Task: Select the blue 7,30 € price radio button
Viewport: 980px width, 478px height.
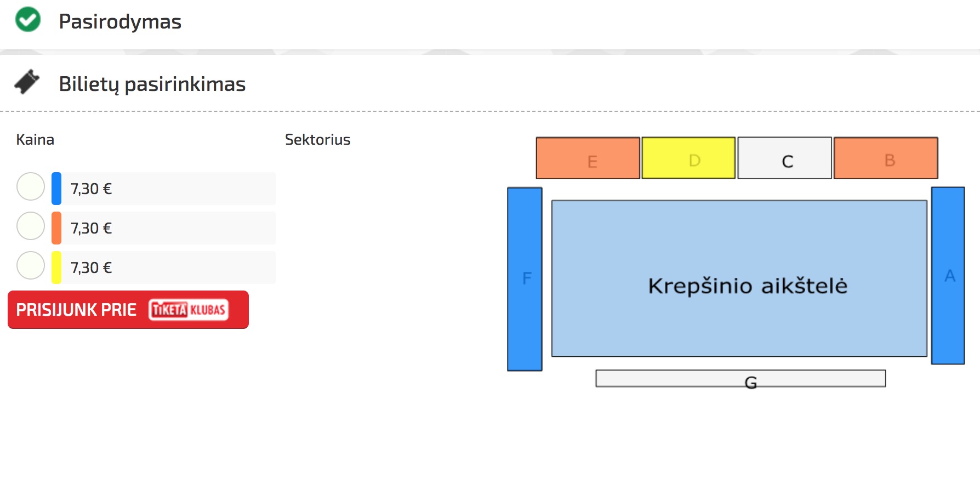Action: [x=31, y=186]
